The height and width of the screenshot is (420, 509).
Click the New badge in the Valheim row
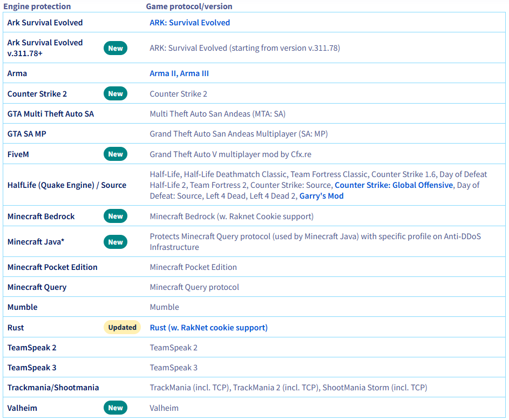[116, 408]
